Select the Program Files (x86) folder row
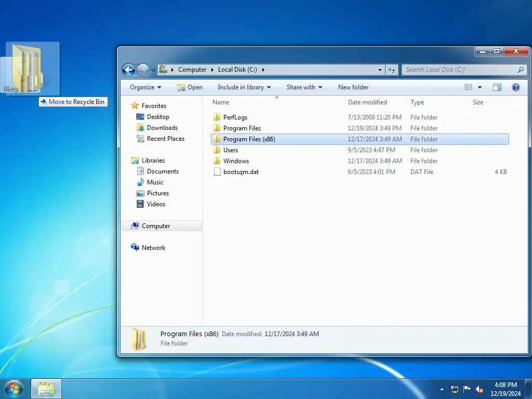The width and height of the screenshot is (532, 399). click(x=360, y=139)
